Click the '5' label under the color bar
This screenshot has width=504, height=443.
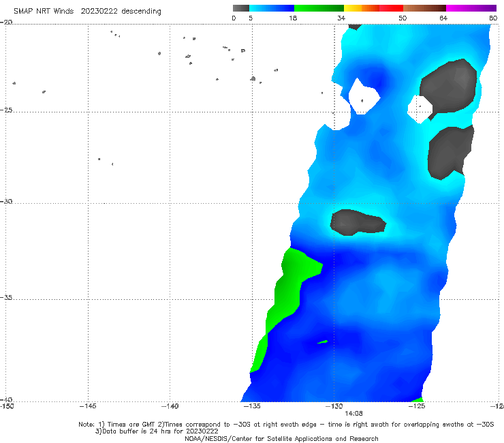(251, 18)
